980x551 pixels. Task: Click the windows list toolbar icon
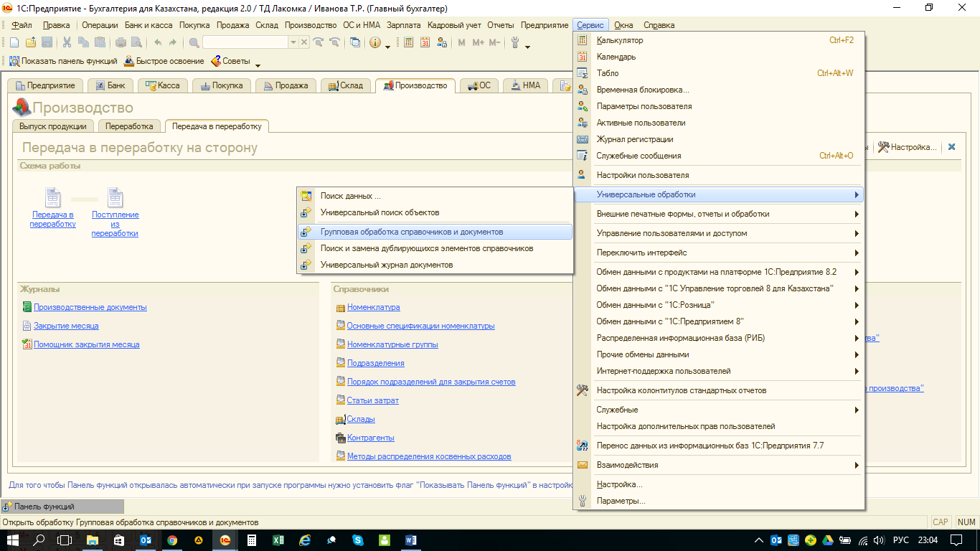355,42
